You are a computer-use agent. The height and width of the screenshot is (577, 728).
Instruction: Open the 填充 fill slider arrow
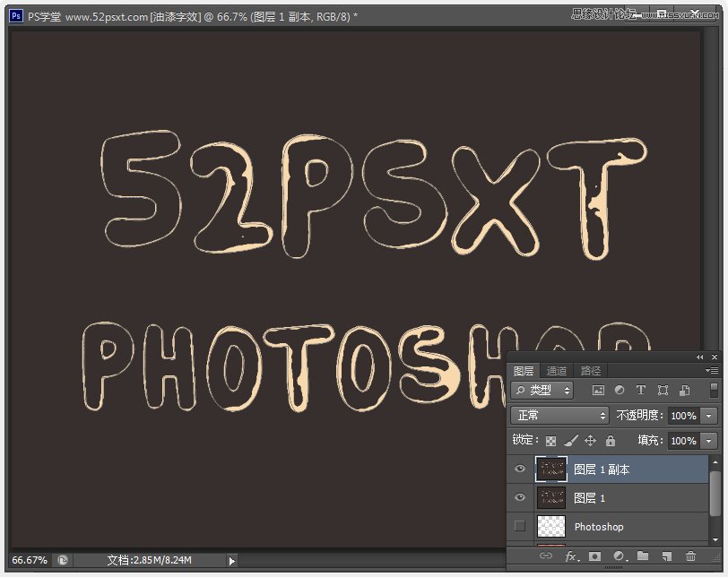tap(709, 441)
